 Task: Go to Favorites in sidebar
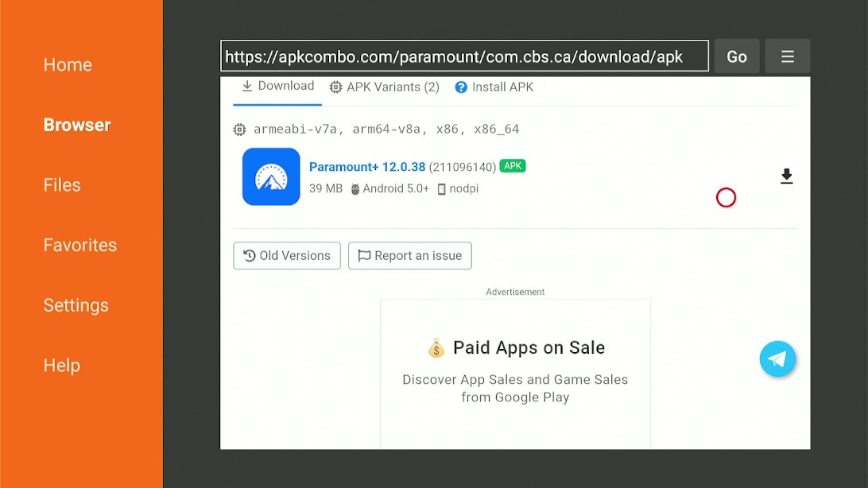click(x=80, y=245)
